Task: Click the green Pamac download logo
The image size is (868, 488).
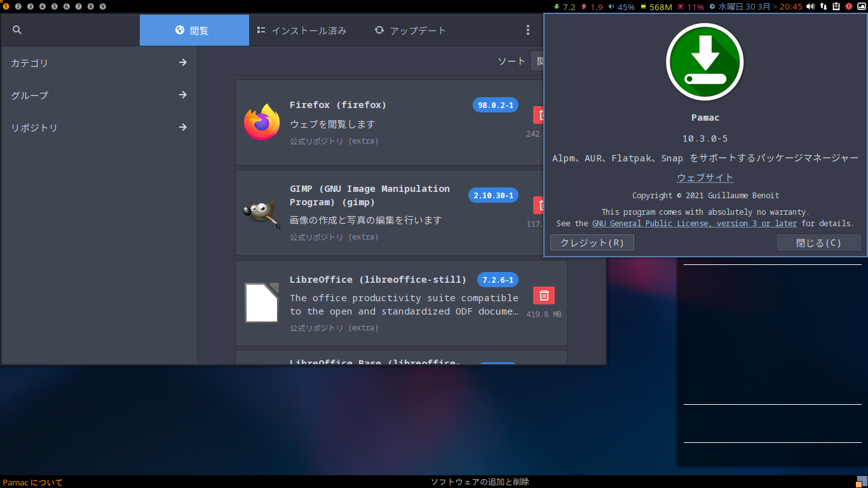Action: tap(705, 62)
